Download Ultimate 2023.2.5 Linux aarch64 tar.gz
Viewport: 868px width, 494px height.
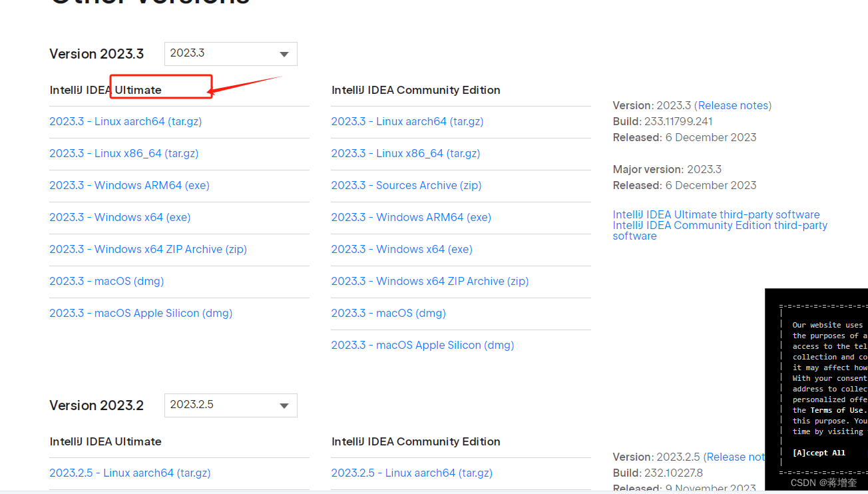[130, 473]
